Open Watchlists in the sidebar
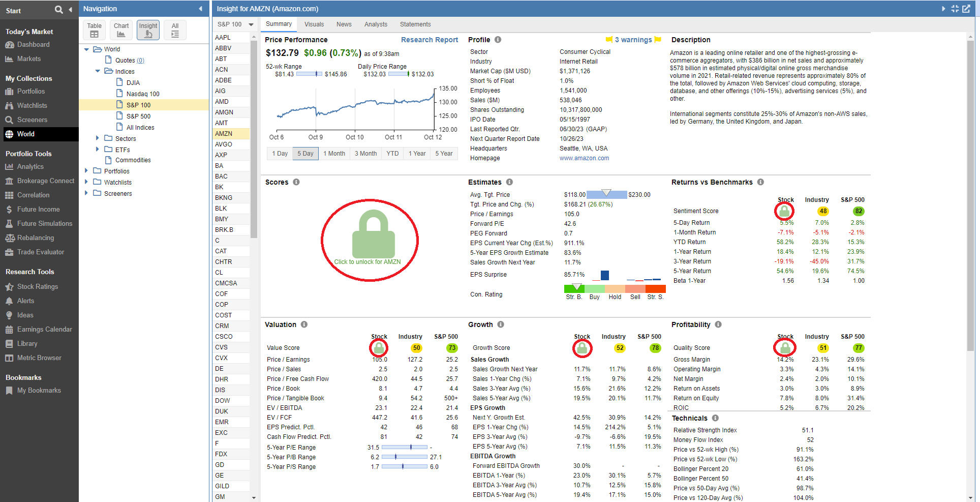The width and height of the screenshot is (980, 502). click(32, 106)
